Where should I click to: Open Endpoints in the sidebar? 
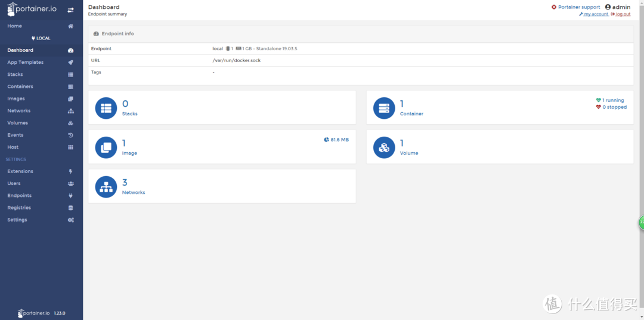tap(19, 196)
